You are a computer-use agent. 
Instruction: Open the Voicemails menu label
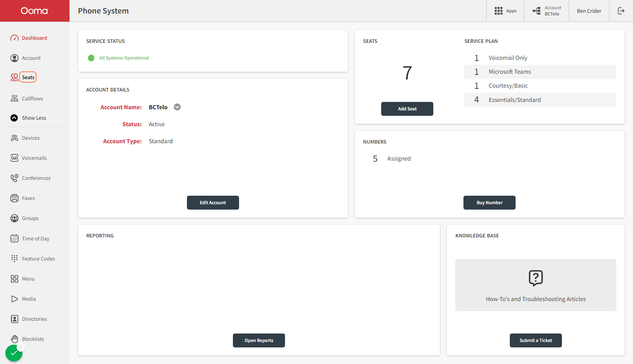34,158
